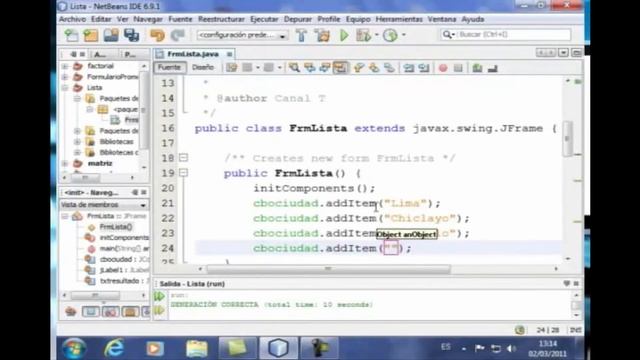Collapse code fold at line 19
The width and height of the screenshot is (640, 360).
183,173
